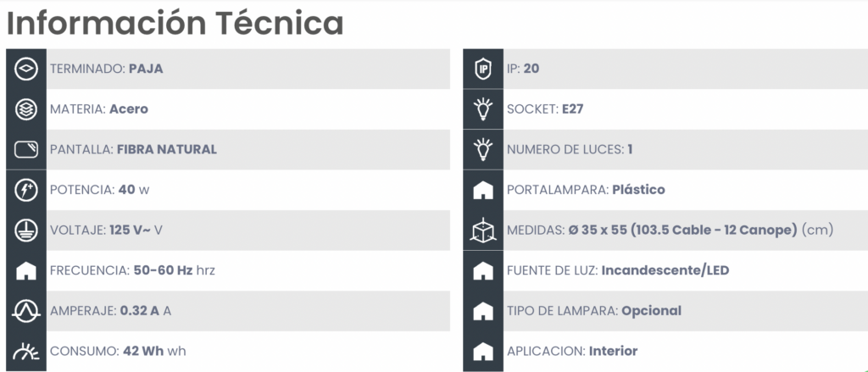Click the AMPERAJE wave meter icon

point(26,311)
